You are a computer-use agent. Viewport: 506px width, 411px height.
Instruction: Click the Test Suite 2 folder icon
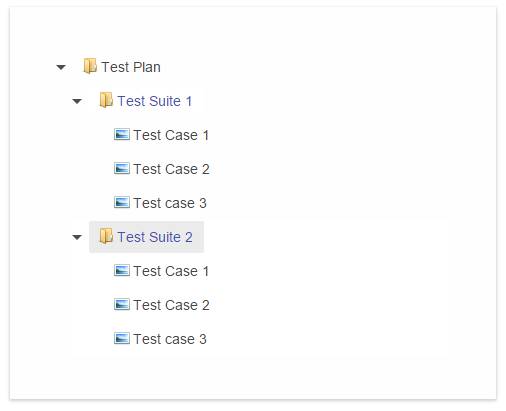(x=106, y=236)
